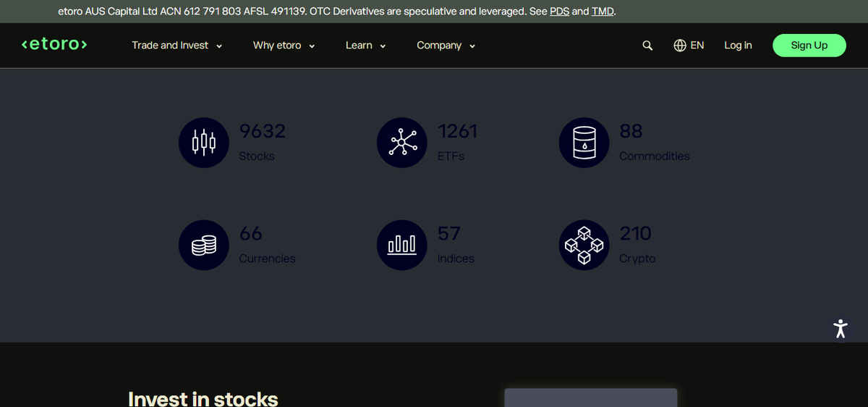Click the Crypto label

point(637,259)
